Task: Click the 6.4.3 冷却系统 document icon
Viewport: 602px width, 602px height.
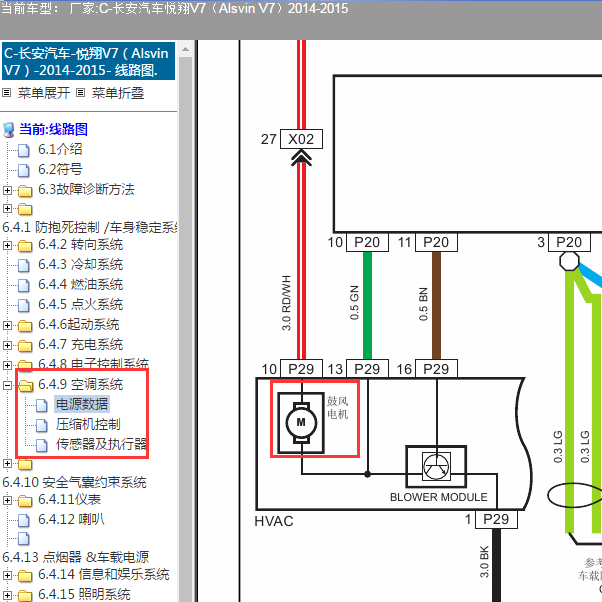Action: click(23, 266)
